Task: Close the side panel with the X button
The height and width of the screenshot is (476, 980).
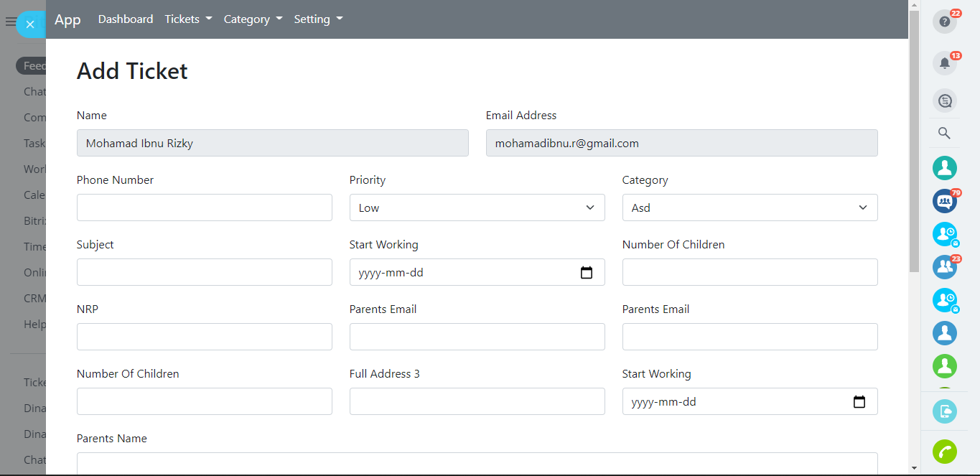Action: [29, 24]
